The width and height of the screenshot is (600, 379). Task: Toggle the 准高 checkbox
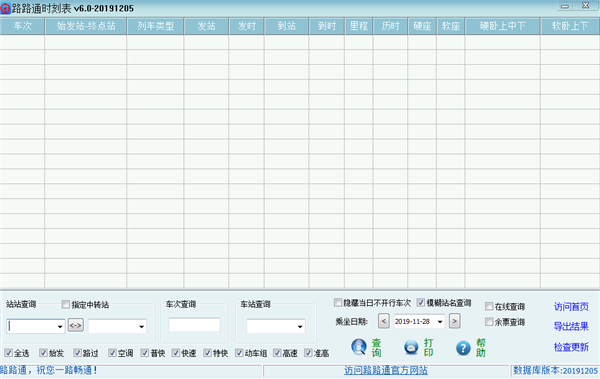click(308, 353)
